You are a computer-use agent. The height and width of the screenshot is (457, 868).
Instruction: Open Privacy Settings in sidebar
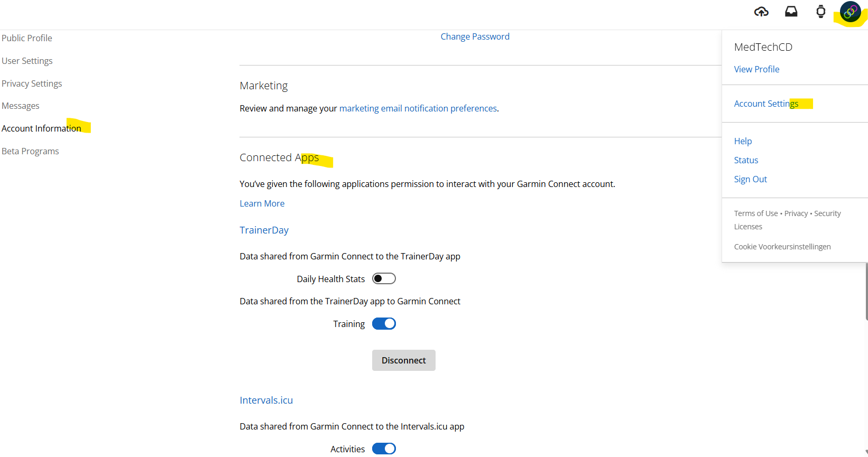[32, 83]
